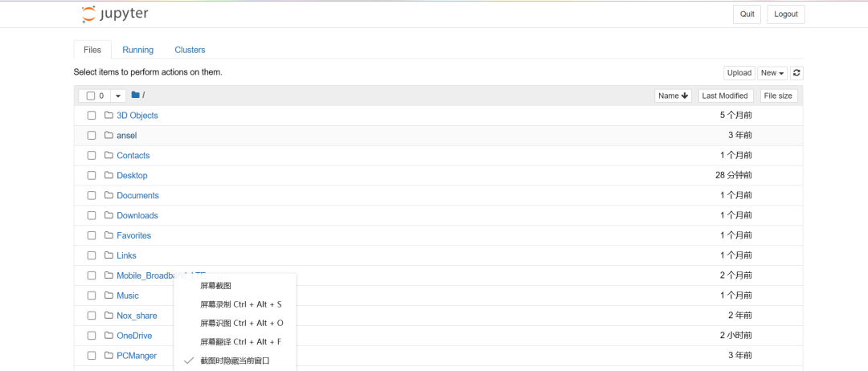The width and height of the screenshot is (868, 371).
Task: Open the OneDrive folder link
Action: click(x=134, y=336)
